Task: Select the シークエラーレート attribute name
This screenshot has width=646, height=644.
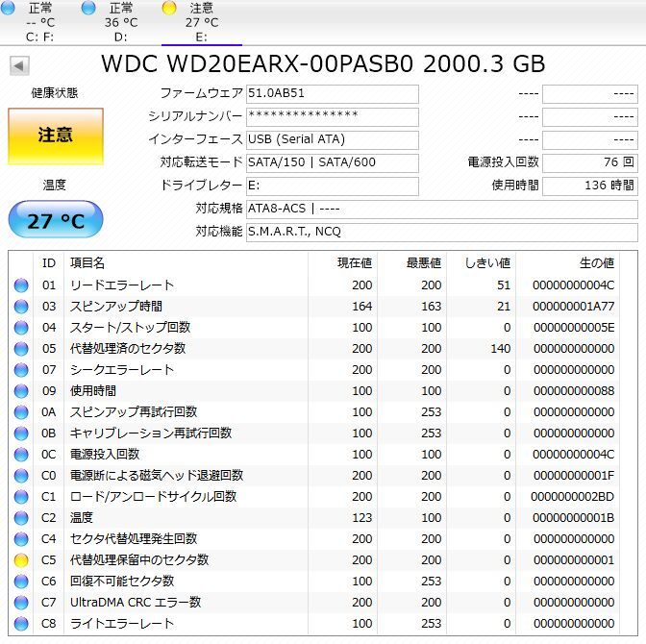Action: (122, 370)
